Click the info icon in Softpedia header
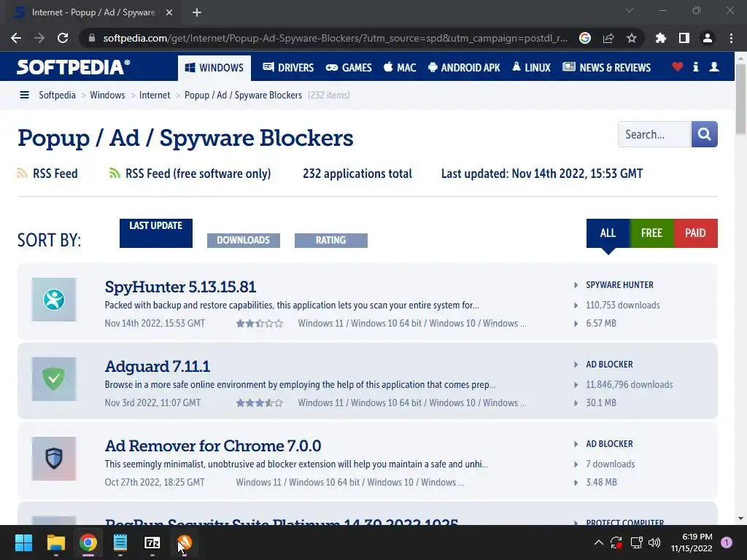The image size is (747, 560). (x=695, y=66)
